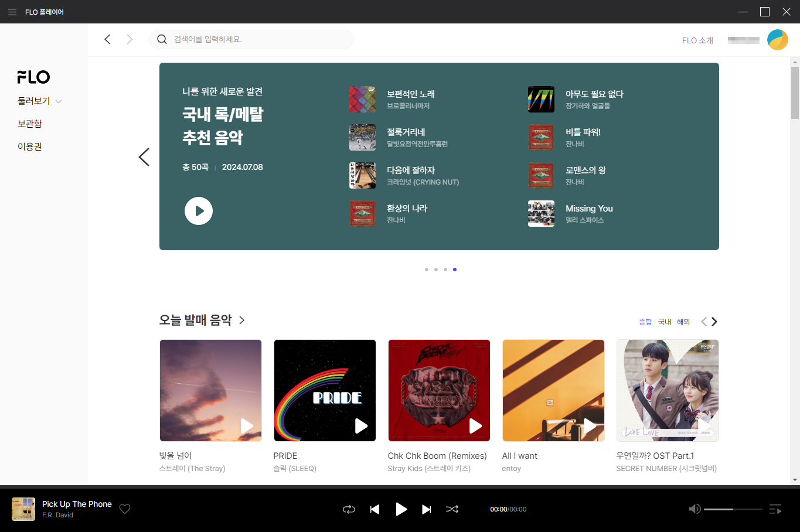Open the 오늘 발매 음악 section chevron

241,320
